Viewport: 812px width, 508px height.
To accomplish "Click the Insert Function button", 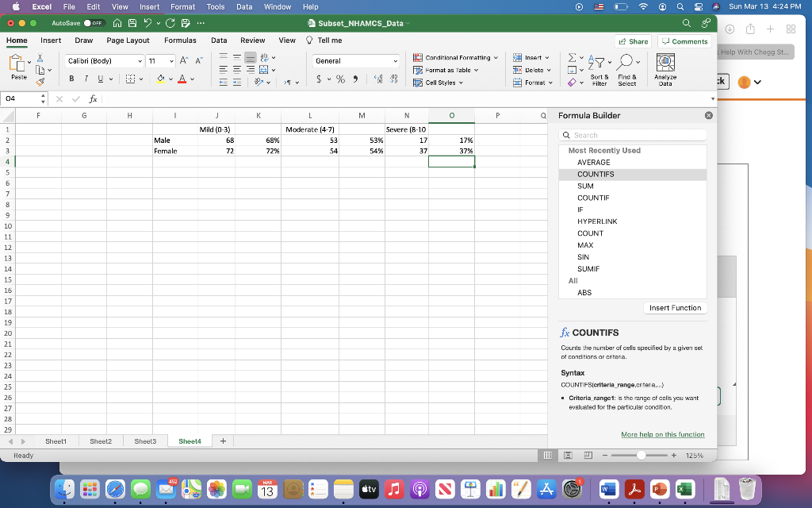I will tap(674, 307).
